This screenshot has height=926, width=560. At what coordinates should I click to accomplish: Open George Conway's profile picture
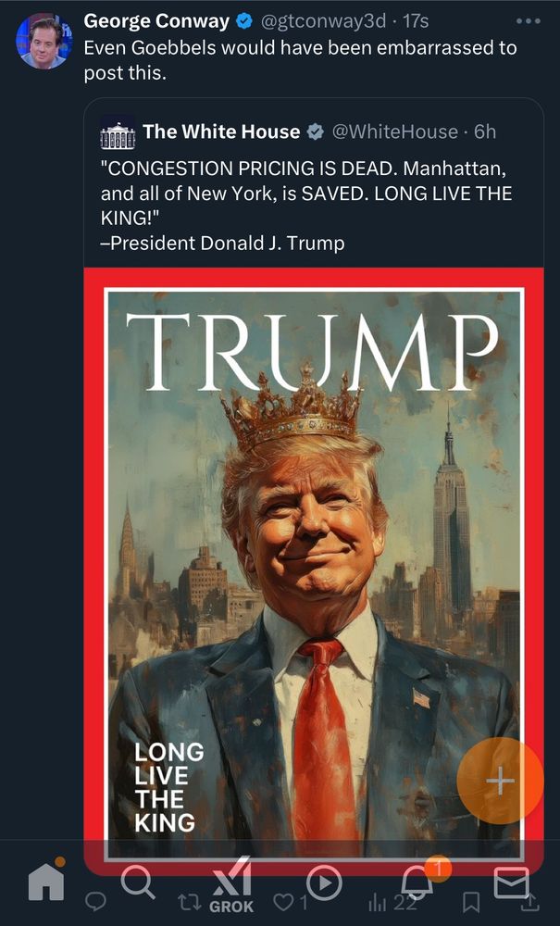pos(44,42)
